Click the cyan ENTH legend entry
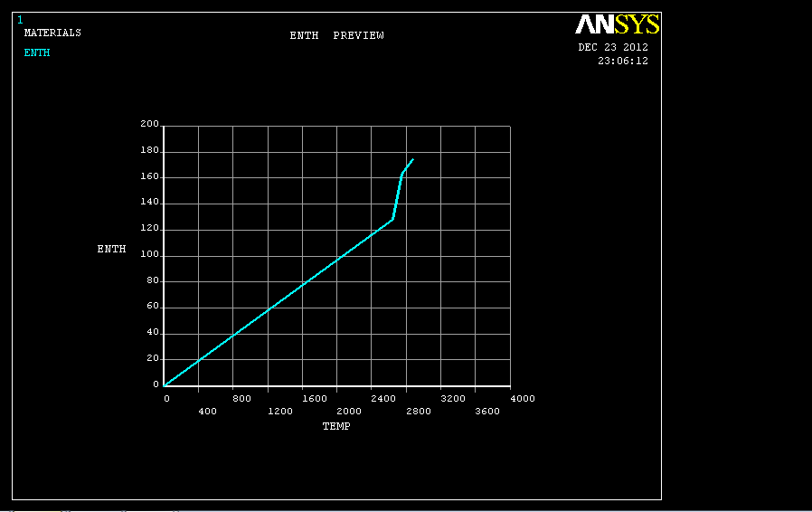 [x=37, y=52]
